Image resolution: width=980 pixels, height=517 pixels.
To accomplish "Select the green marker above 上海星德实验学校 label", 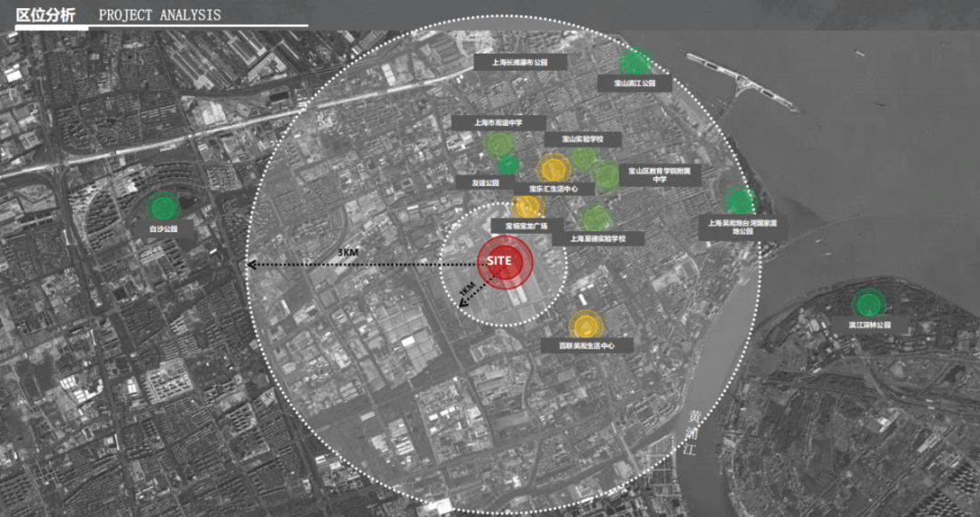I will tap(596, 218).
